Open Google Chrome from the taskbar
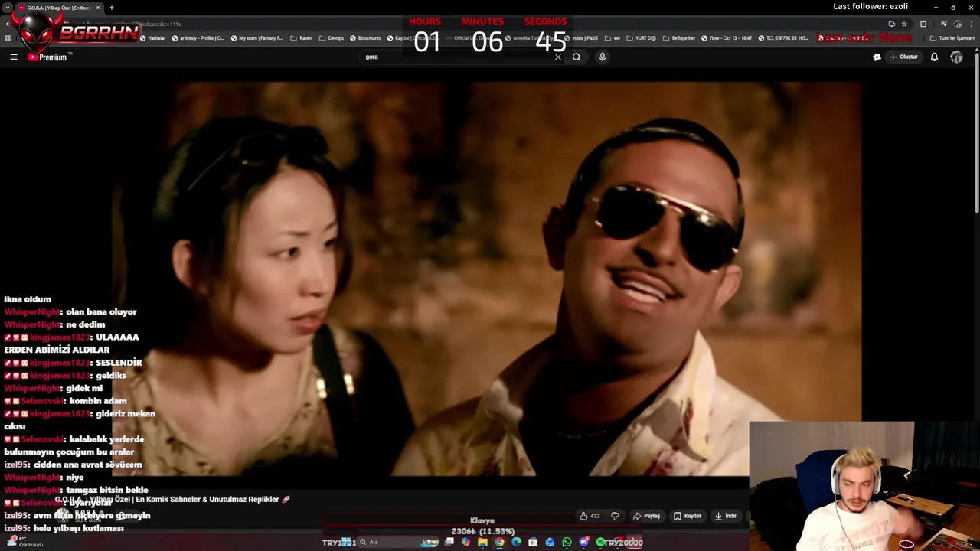This screenshot has width=980, height=551. [x=499, y=542]
